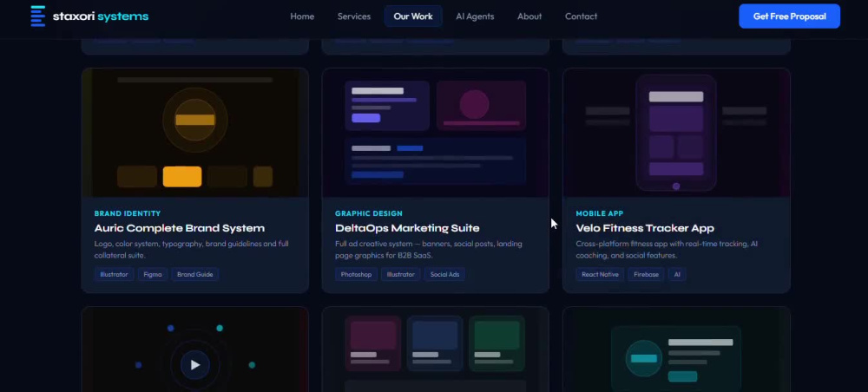Click the bright orange swatch in the Auric preview
The height and width of the screenshot is (392, 868).
(x=182, y=176)
